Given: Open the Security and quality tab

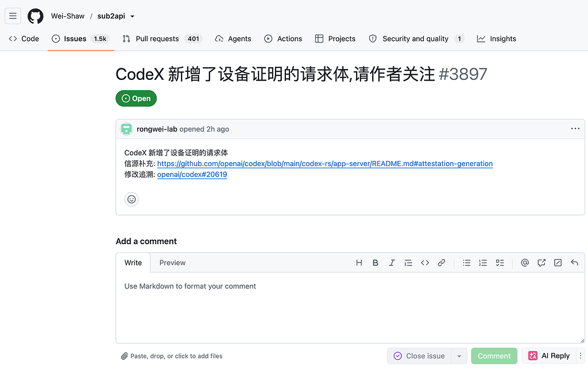Looking at the screenshot, I should [x=417, y=39].
